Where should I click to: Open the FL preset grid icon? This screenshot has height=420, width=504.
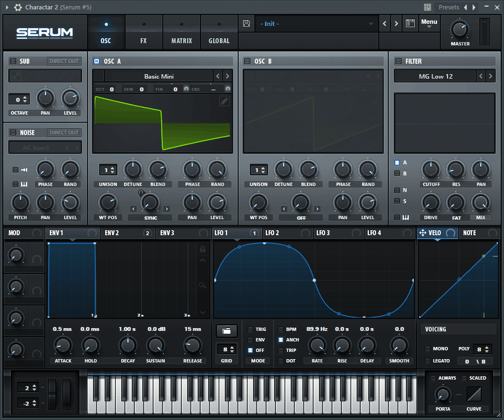point(428,7)
